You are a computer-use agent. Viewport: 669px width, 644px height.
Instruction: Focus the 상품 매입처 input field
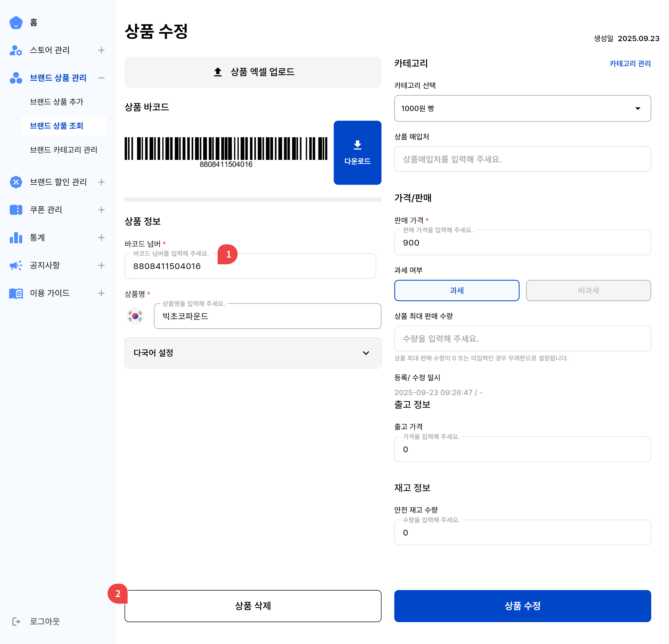522,159
